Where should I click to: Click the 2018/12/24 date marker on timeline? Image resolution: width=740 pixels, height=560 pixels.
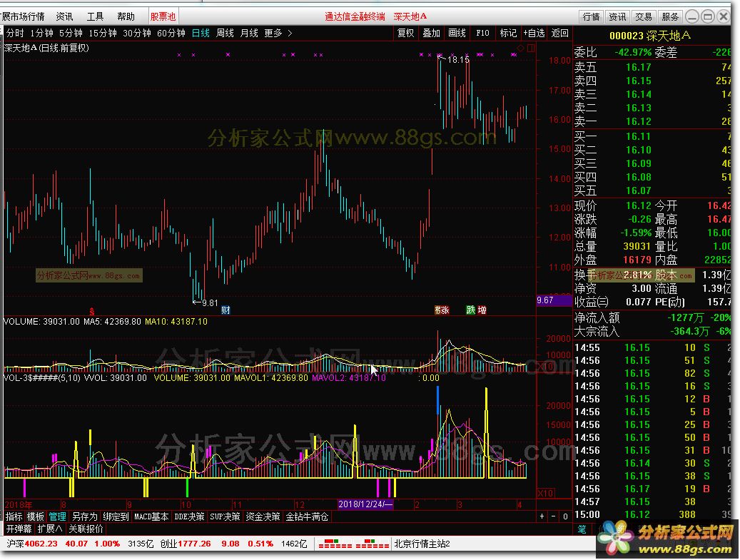365,504
